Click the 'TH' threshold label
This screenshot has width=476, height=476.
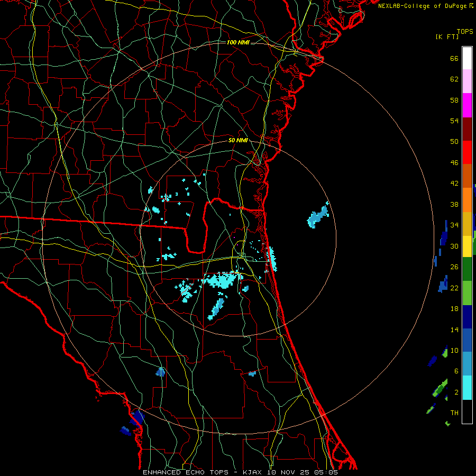[x=454, y=413]
